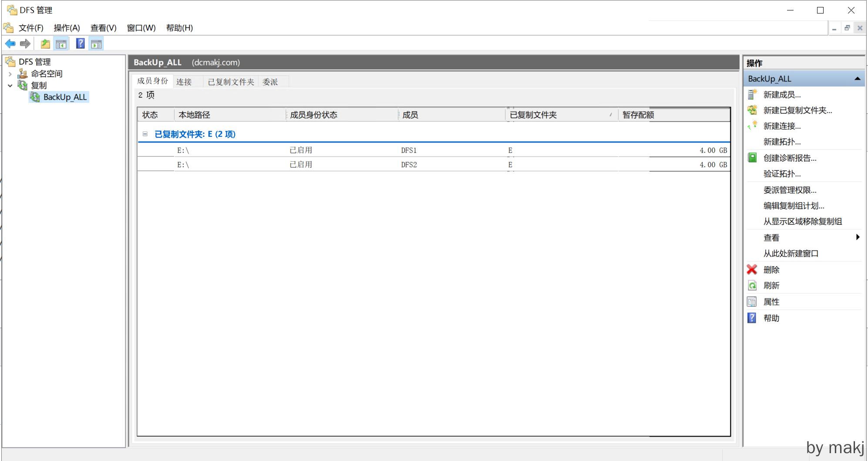Select the DFS2 member row

point(409,165)
